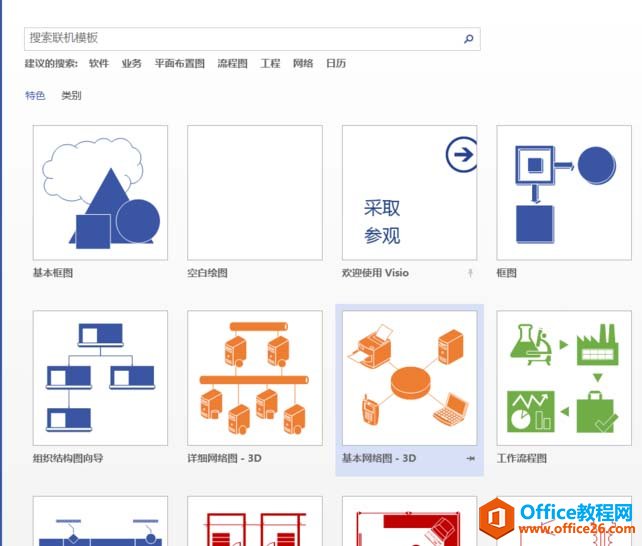The height and width of the screenshot is (546, 642).
Task: Open the red rack diagram template thumbnail
Action: click(255, 521)
